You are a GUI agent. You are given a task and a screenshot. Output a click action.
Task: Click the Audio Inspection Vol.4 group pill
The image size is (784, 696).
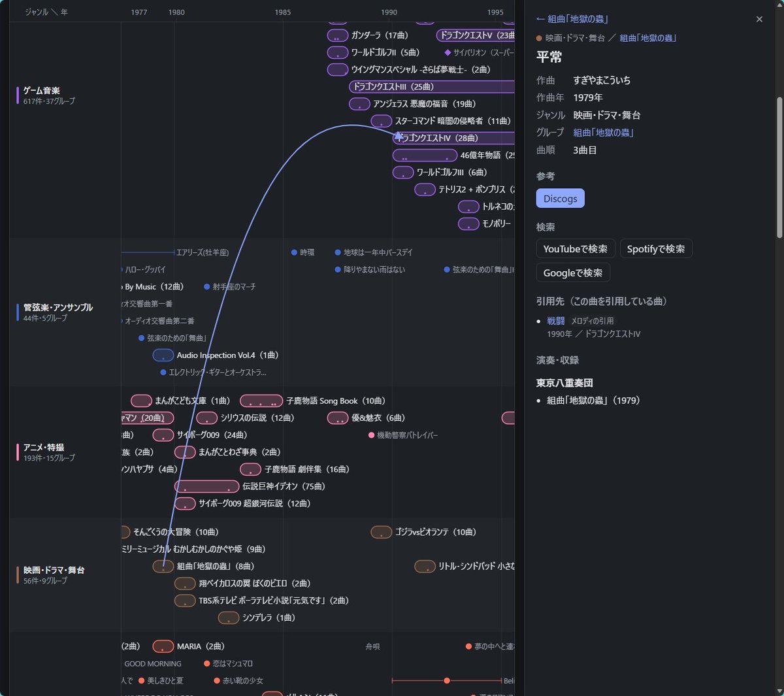click(163, 356)
